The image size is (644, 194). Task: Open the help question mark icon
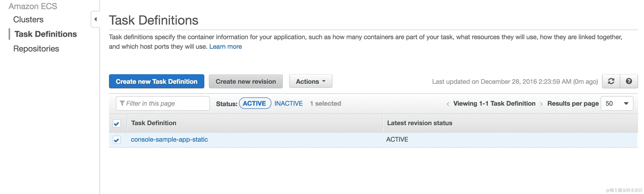[629, 81]
